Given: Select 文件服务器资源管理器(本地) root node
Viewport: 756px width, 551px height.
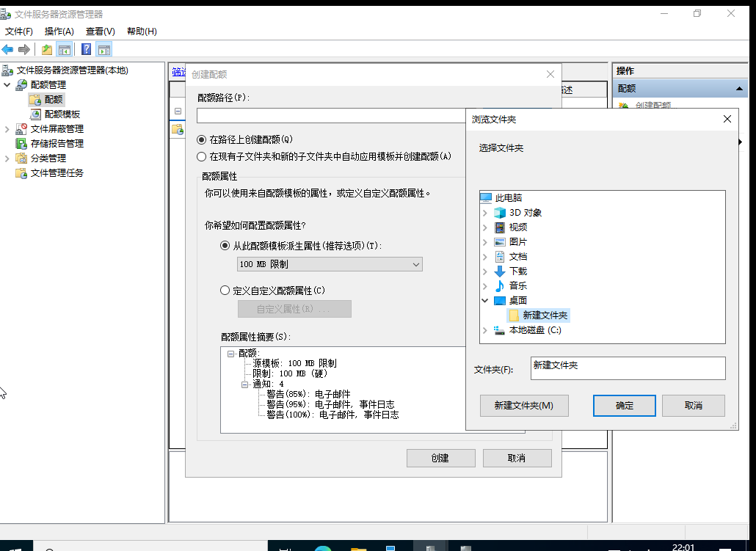Looking at the screenshot, I should point(73,70).
